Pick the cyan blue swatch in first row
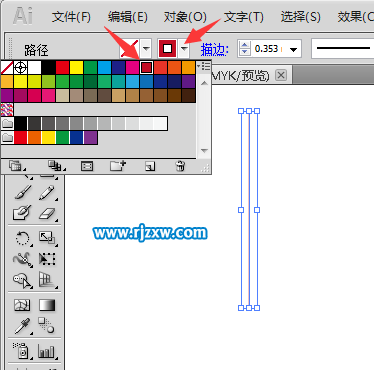 click(104, 68)
